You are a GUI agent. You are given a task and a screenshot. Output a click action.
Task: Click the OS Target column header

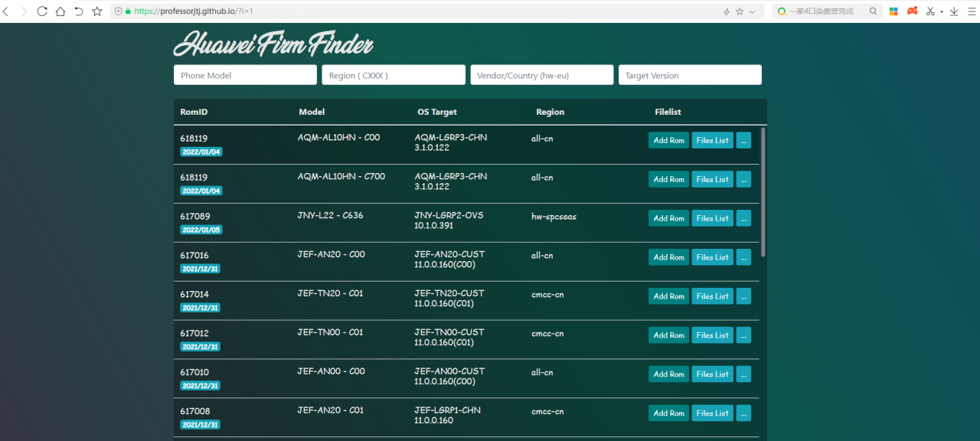[437, 112]
